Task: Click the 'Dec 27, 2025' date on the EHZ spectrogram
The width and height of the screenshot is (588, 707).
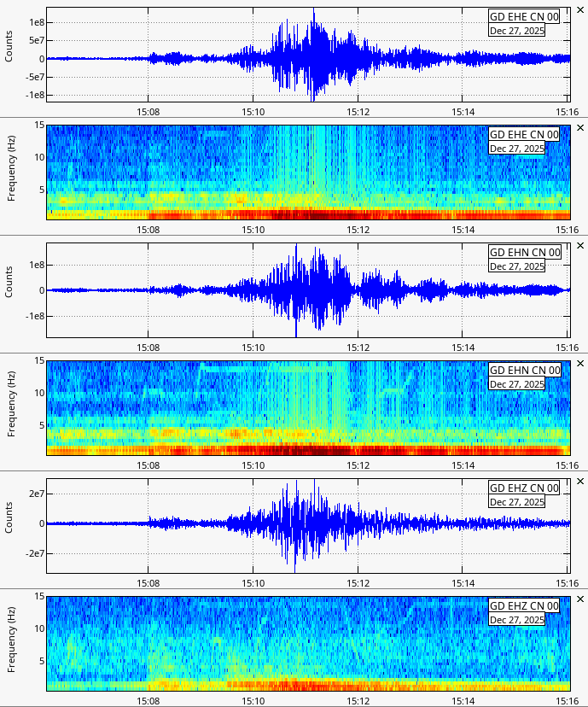Action: (x=517, y=620)
